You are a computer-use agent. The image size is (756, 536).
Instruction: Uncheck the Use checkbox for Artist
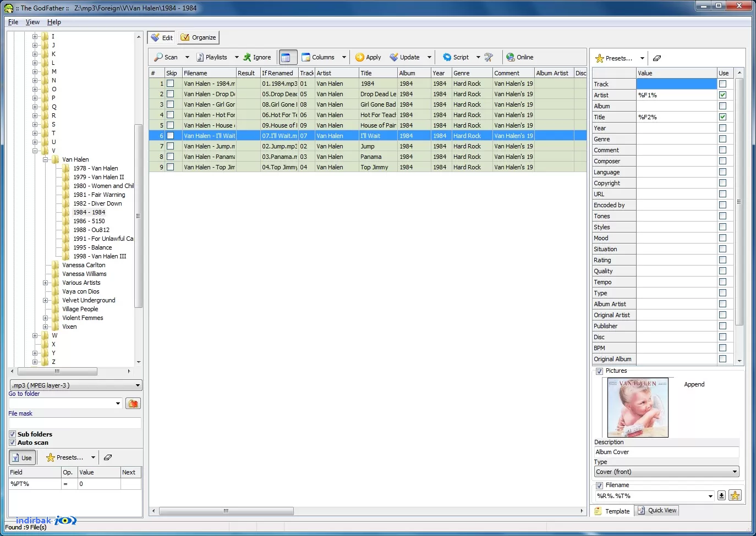point(722,95)
